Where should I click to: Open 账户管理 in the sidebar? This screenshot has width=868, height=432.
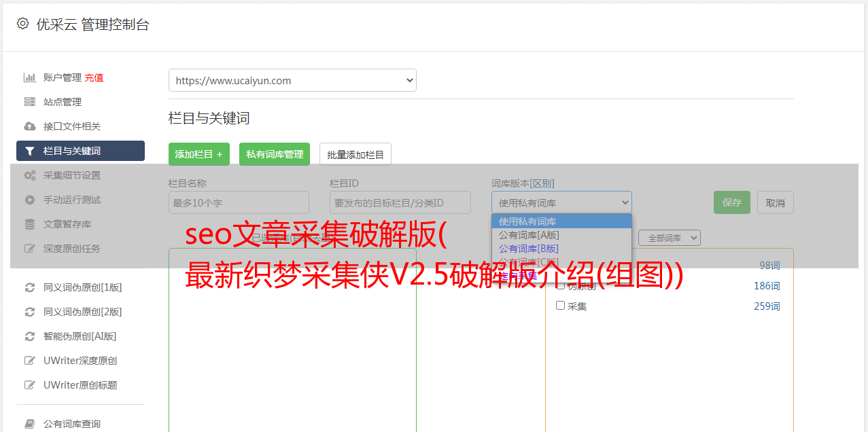[63, 77]
